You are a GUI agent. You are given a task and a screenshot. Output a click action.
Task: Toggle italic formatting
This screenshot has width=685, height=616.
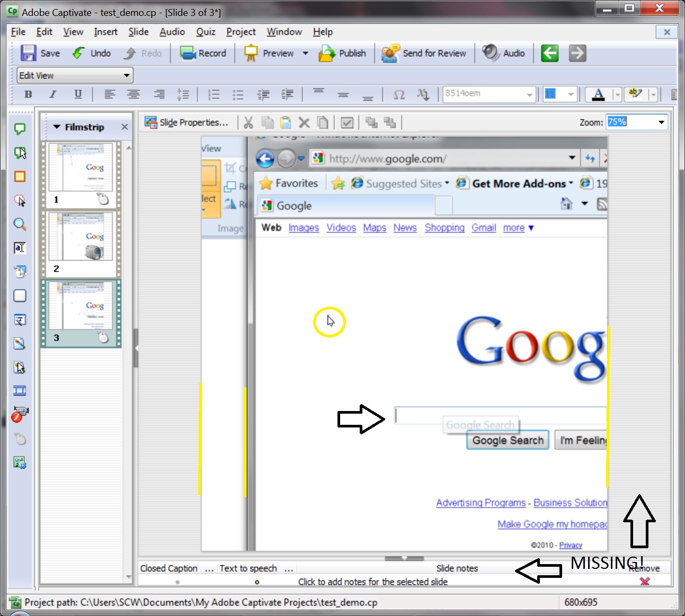coord(53,94)
